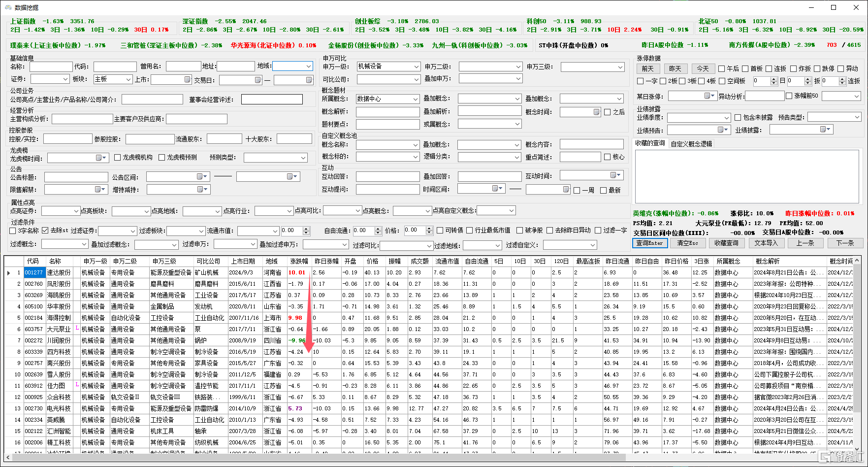Switch to the 收藏的查询 tab

coord(650,143)
